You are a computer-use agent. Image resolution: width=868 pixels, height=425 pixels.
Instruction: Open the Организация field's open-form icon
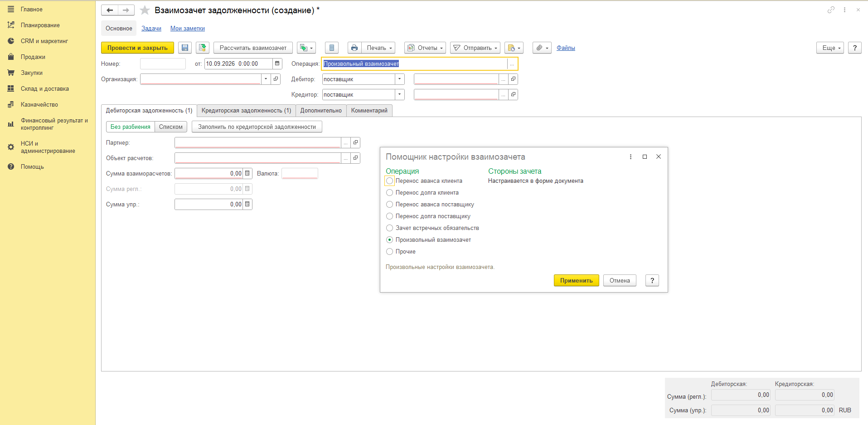coord(276,79)
